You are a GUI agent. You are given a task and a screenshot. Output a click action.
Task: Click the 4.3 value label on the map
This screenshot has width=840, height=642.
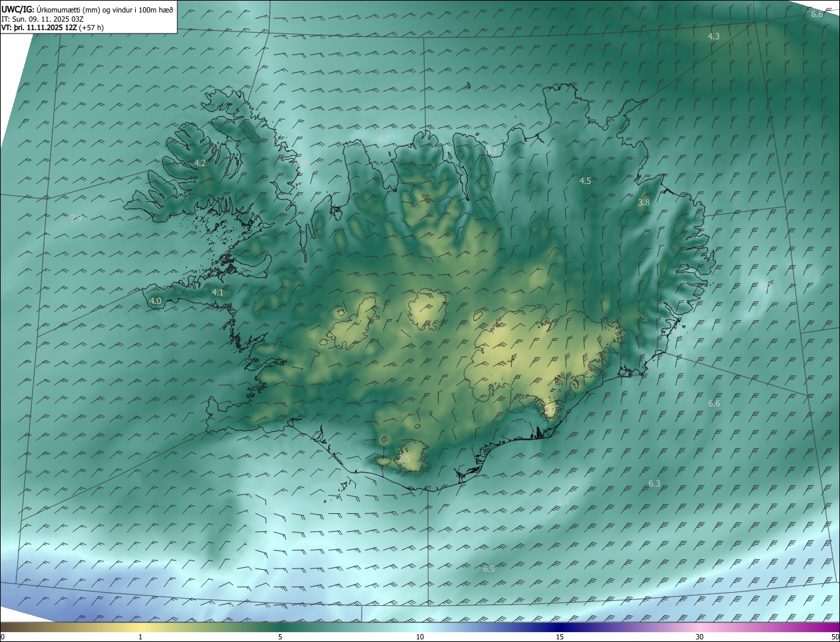[713, 37]
